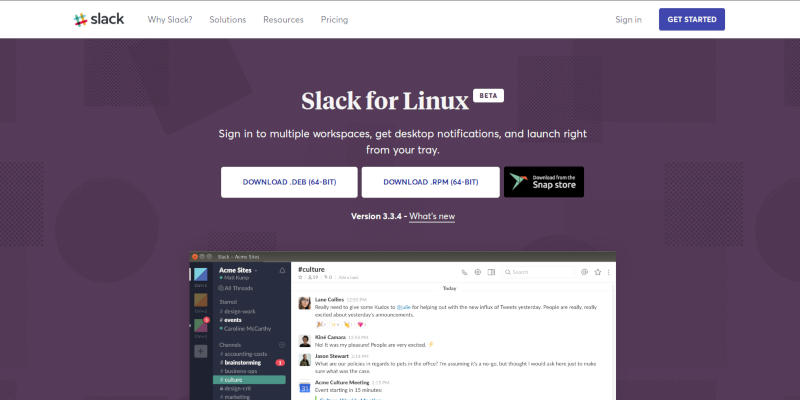
Task: Click the sparkles reaction
Action: (x=335, y=324)
